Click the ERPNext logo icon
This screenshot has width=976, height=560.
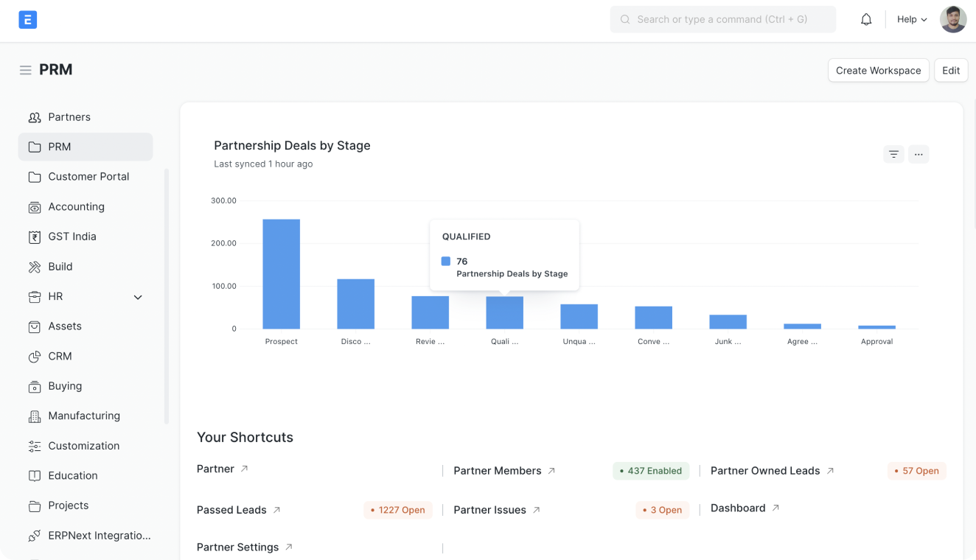[x=28, y=20]
